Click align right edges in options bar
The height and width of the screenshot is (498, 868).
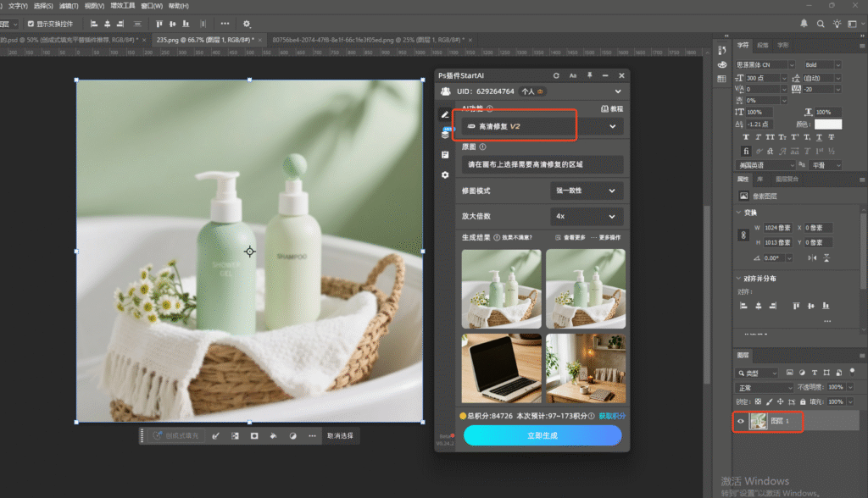(120, 24)
